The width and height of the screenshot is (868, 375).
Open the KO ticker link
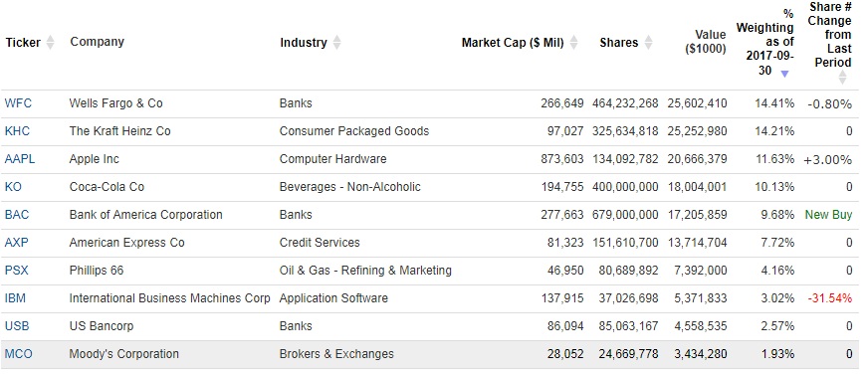(13, 187)
